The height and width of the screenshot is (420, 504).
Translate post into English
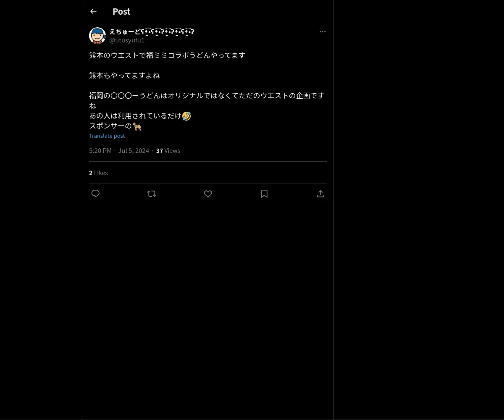click(107, 136)
